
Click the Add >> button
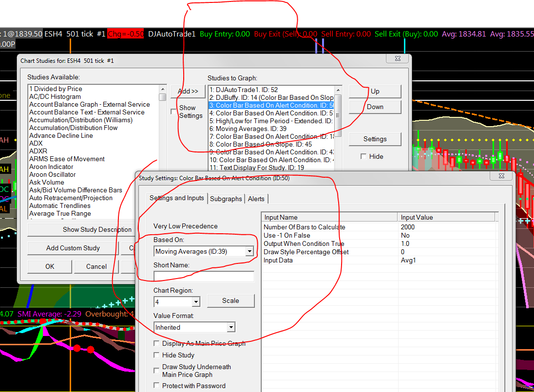(188, 91)
